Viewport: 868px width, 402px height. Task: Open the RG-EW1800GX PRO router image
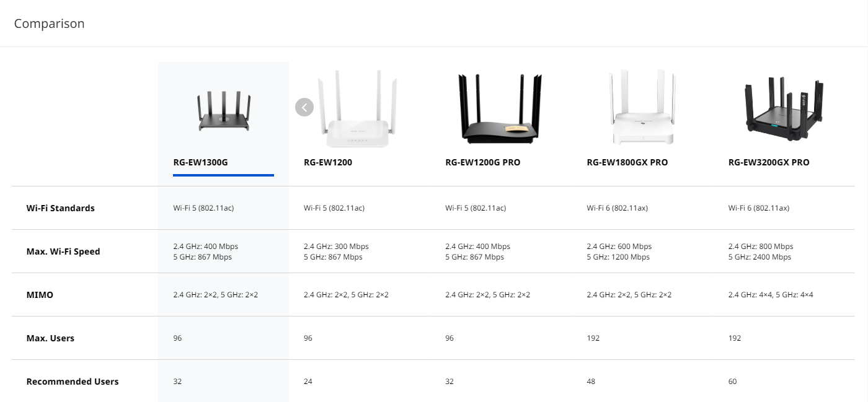(642, 107)
